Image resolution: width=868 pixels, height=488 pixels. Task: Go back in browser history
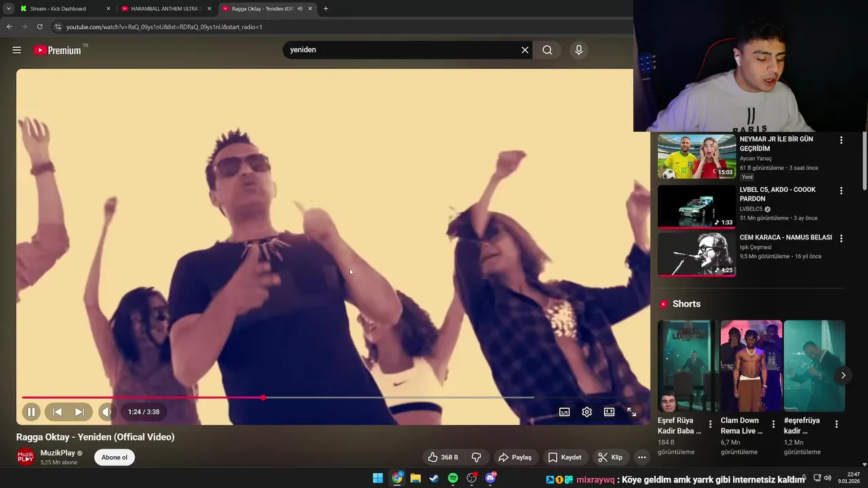[9, 26]
